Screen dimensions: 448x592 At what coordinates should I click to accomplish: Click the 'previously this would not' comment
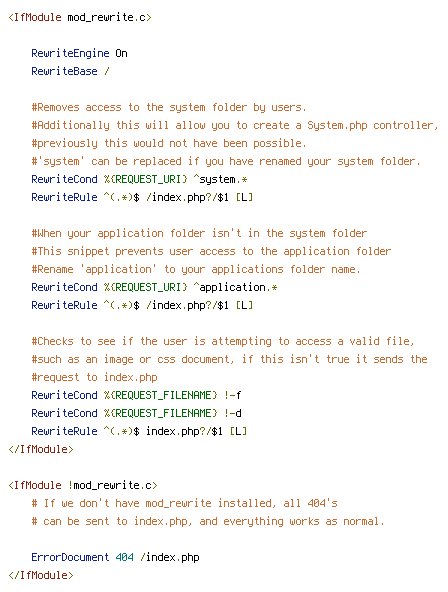169,143
